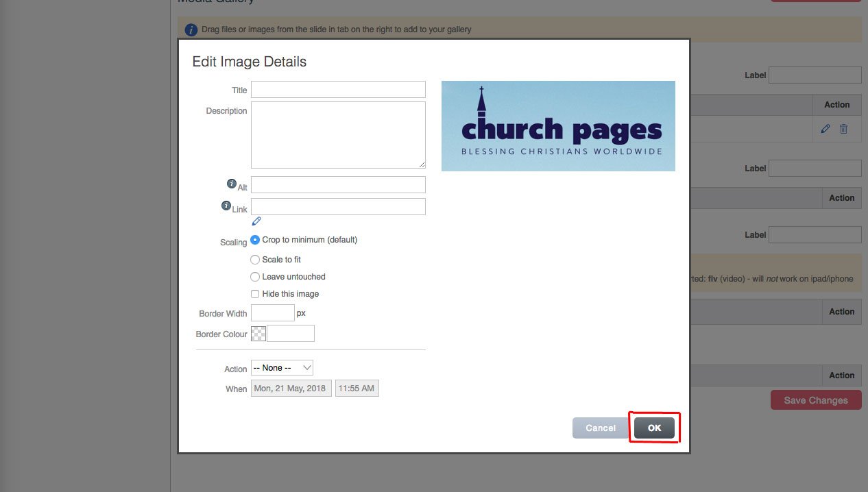Focus the Title input field
868x492 pixels.
pyautogui.click(x=338, y=89)
